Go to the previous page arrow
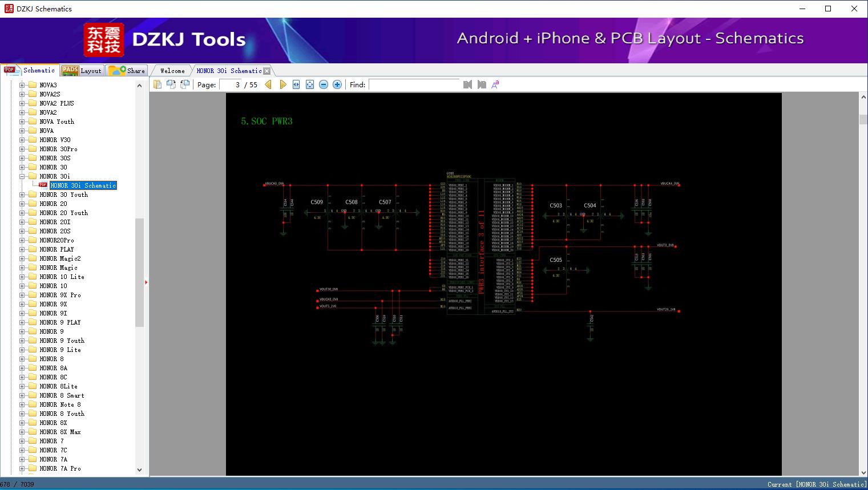This screenshot has width=868, height=490. (x=268, y=84)
